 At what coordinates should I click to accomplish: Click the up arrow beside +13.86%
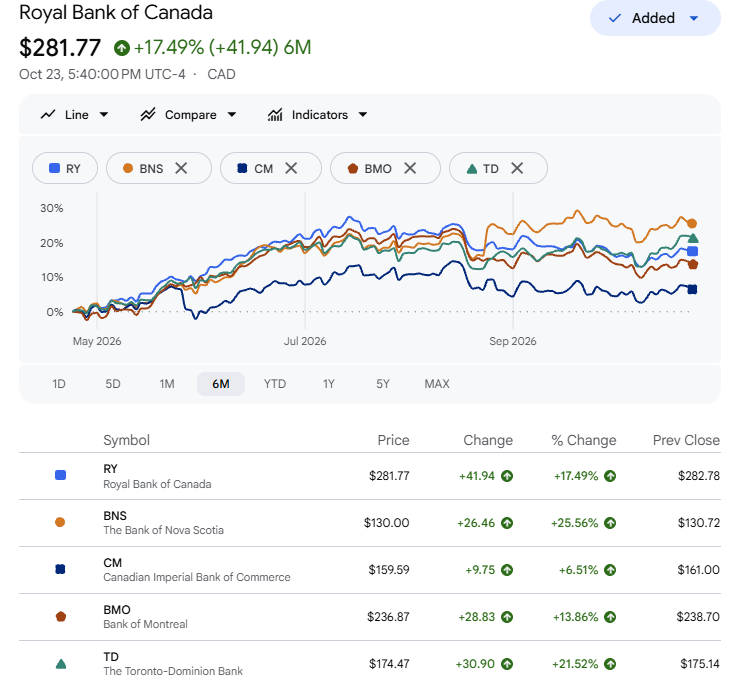(x=610, y=617)
